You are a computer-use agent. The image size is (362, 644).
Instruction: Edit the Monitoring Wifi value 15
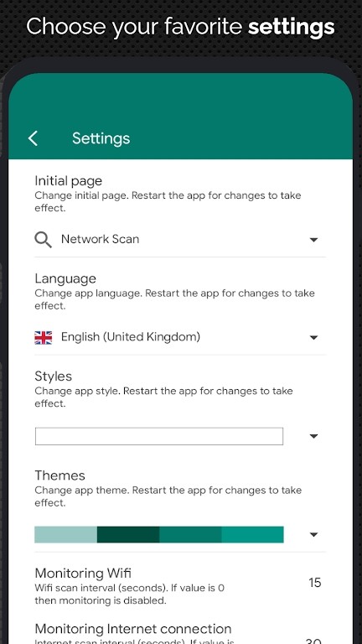point(315,583)
